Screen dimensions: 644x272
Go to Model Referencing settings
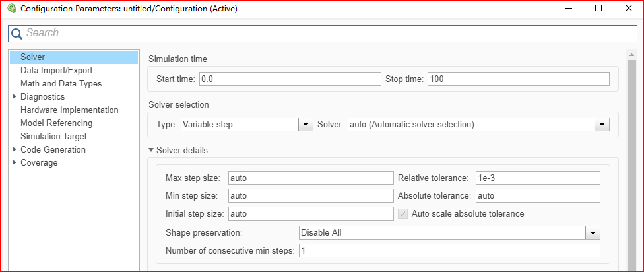56,123
